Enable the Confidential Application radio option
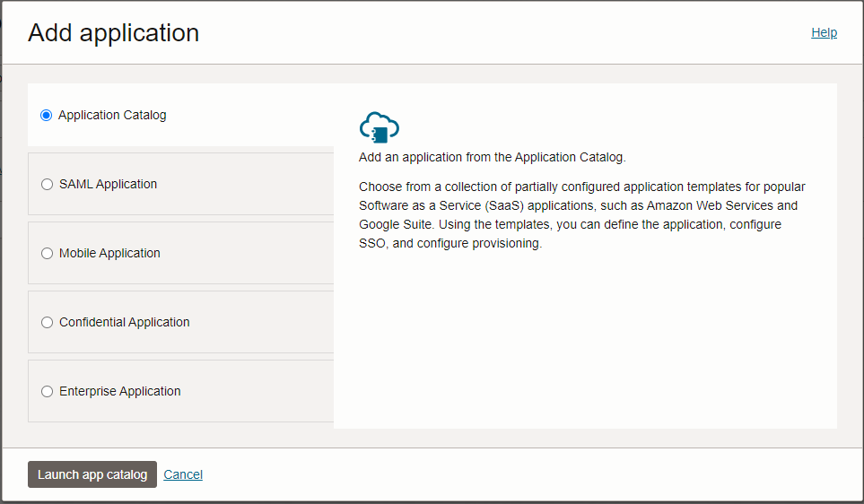The height and width of the screenshot is (504, 864). [48, 322]
